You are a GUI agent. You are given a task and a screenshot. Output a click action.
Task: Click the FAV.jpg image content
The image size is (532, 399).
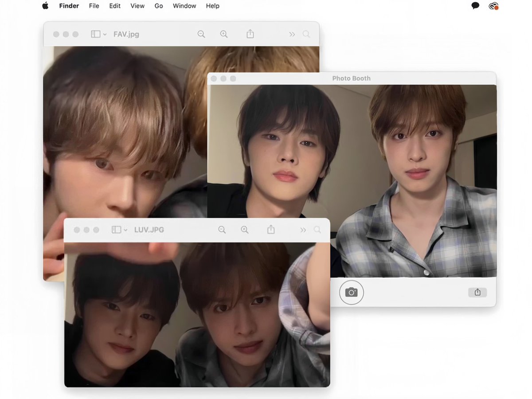coord(125,133)
